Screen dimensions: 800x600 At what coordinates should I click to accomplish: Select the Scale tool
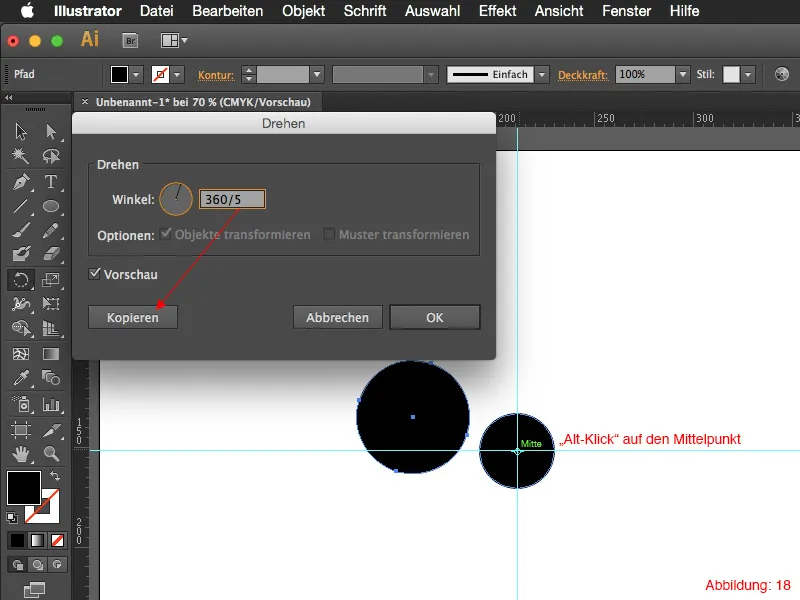[x=51, y=280]
